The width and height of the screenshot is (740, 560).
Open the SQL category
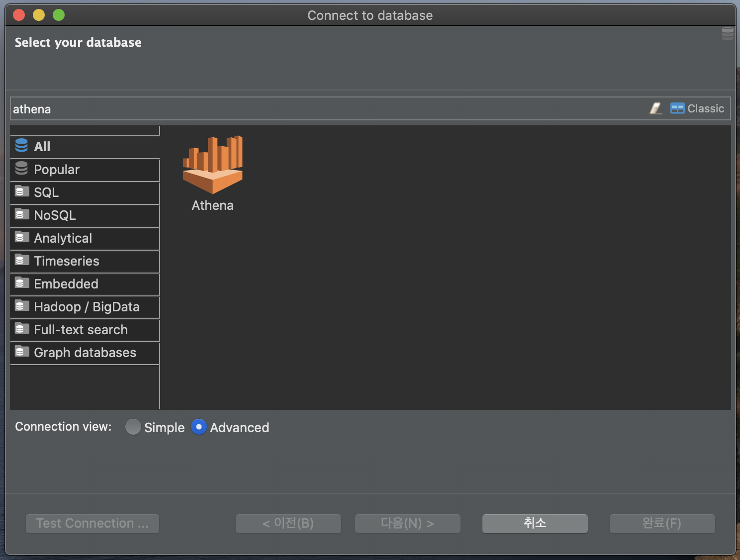tap(85, 192)
